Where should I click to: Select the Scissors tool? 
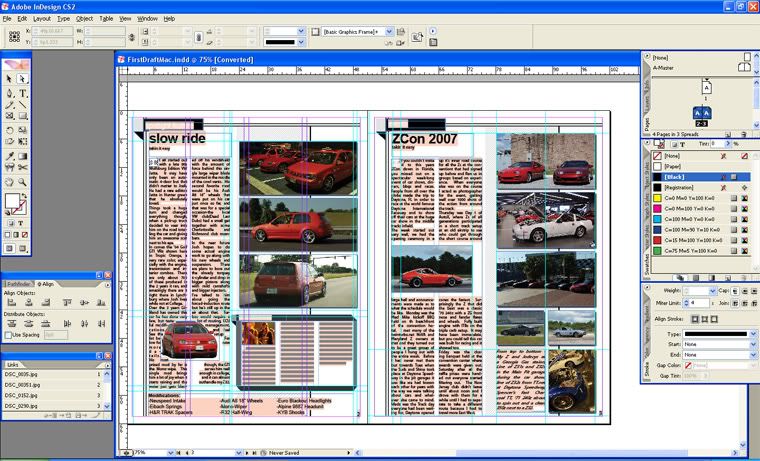(23, 168)
